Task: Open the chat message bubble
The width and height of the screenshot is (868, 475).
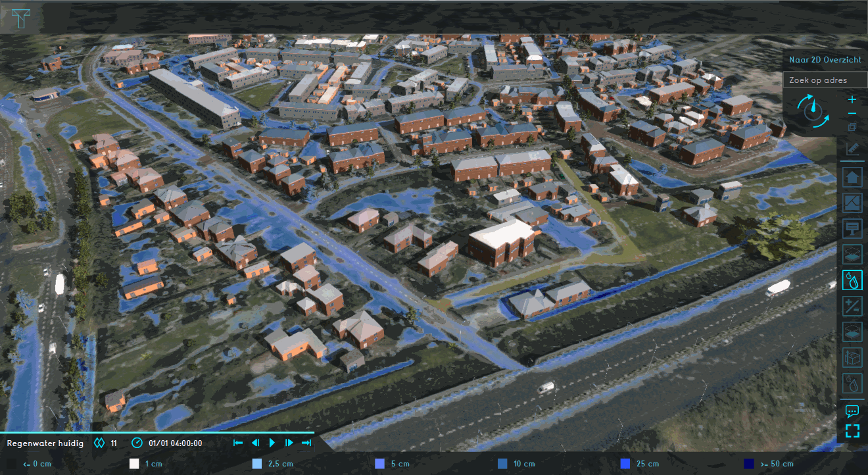Action: (x=852, y=412)
